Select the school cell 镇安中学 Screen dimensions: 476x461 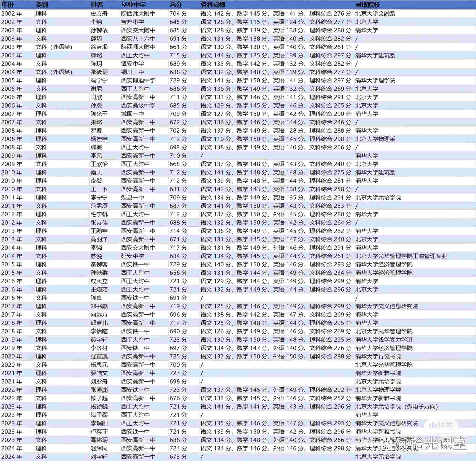pos(133,64)
